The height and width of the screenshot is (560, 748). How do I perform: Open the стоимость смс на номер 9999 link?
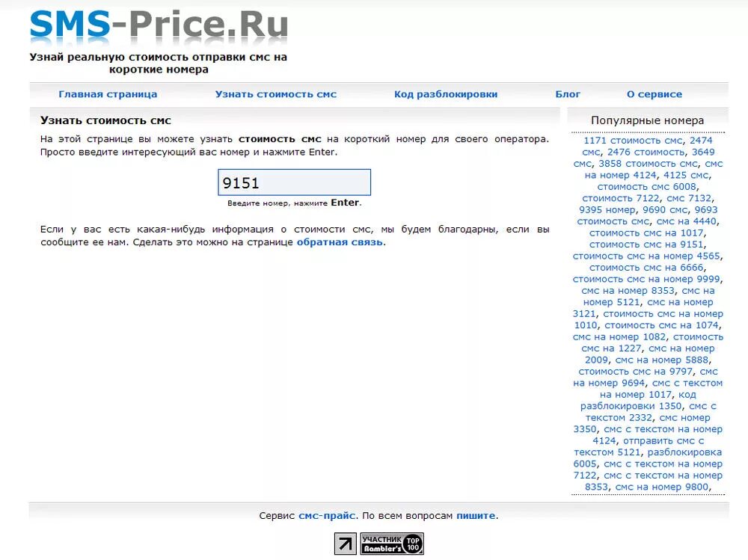pyautogui.click(x=646, y=279)
